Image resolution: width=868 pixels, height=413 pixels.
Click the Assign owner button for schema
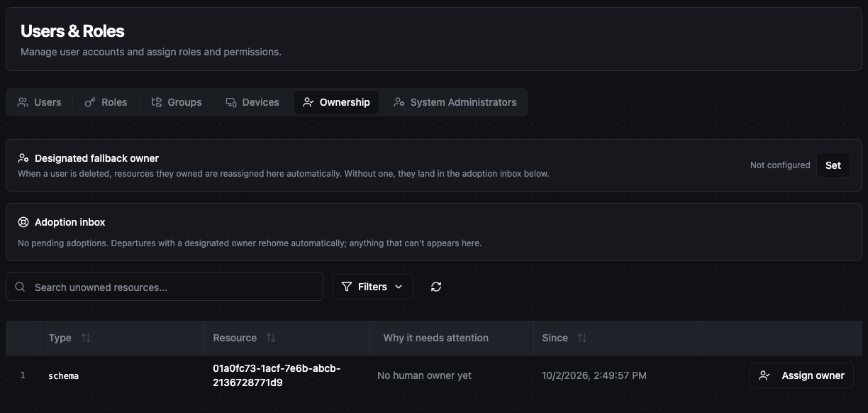(801, 375)
